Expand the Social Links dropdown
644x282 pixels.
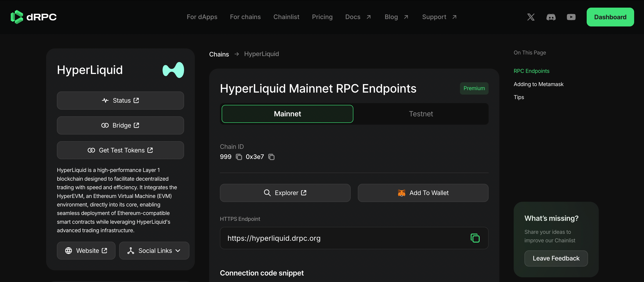click(154, 250)
